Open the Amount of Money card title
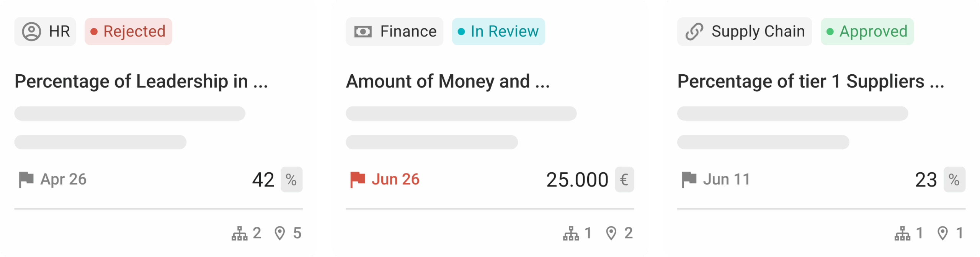Image resolution: width=980 pixels, height=257 pixels. click(x=448, y=82)
